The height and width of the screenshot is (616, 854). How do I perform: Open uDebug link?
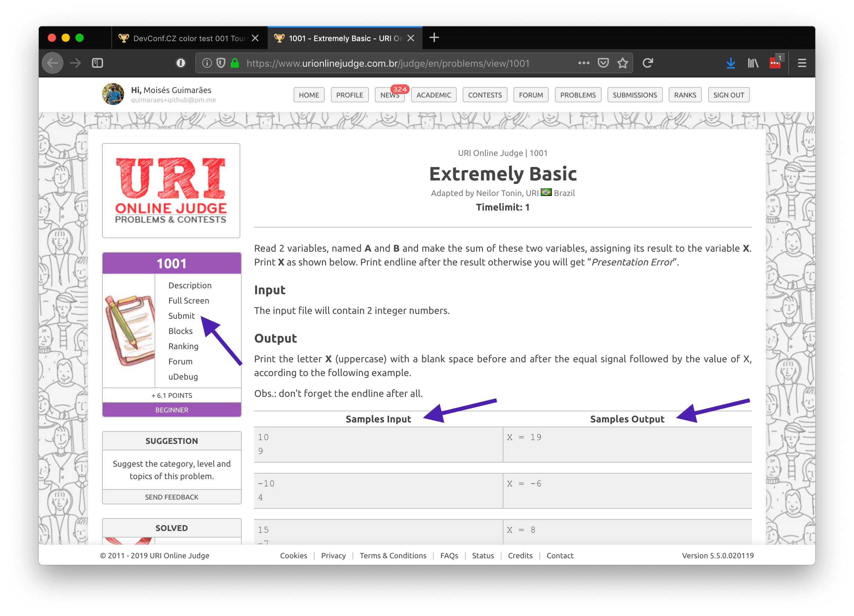[x=183, y=376]
